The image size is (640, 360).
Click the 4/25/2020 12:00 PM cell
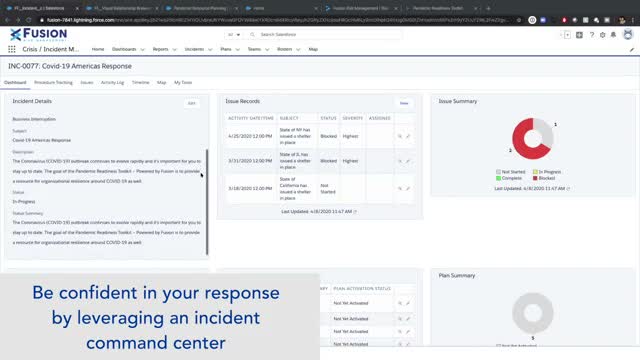(250, 136)
